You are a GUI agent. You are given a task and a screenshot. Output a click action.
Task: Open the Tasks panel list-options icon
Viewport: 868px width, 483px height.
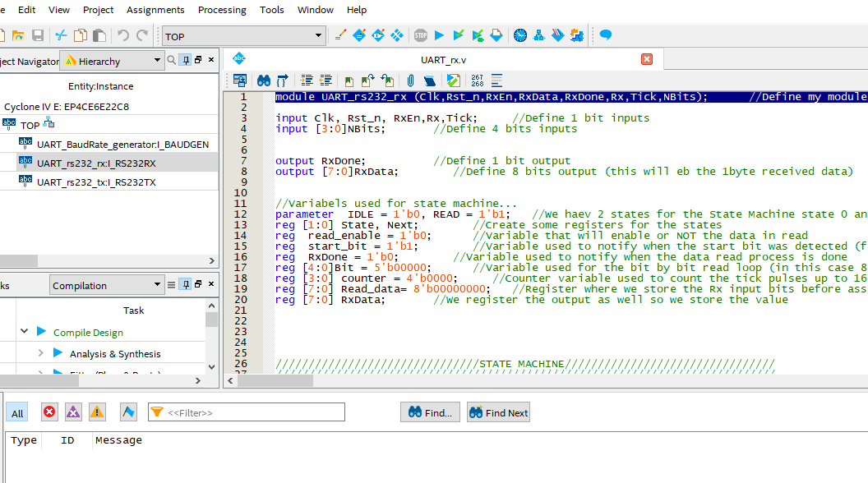(x=172, y=285)
